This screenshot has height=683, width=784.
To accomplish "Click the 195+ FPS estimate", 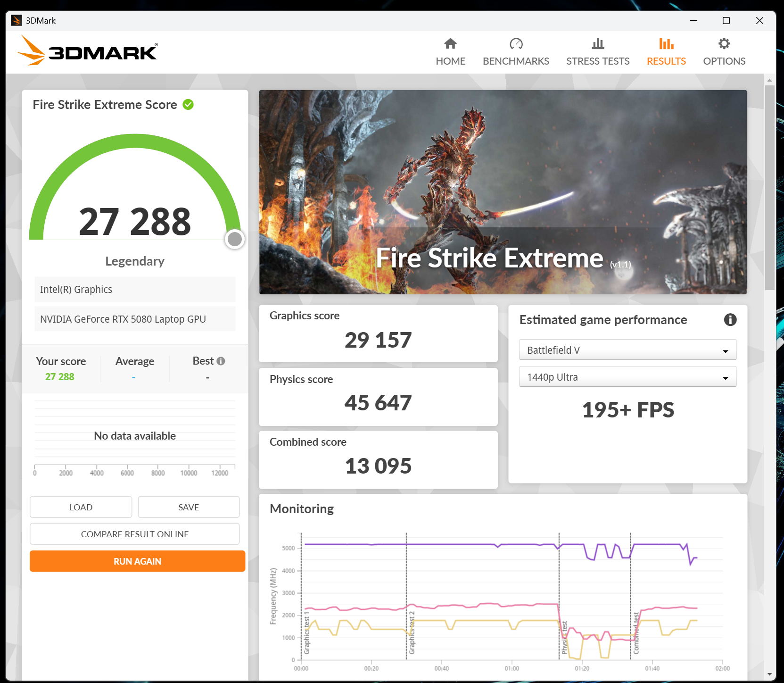I will click(x=628, y=409).
